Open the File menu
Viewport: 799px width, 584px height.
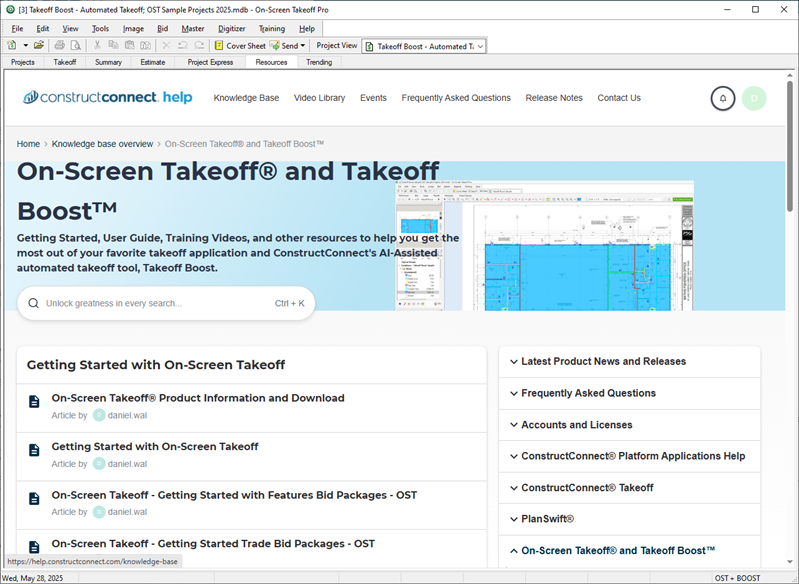17,29
